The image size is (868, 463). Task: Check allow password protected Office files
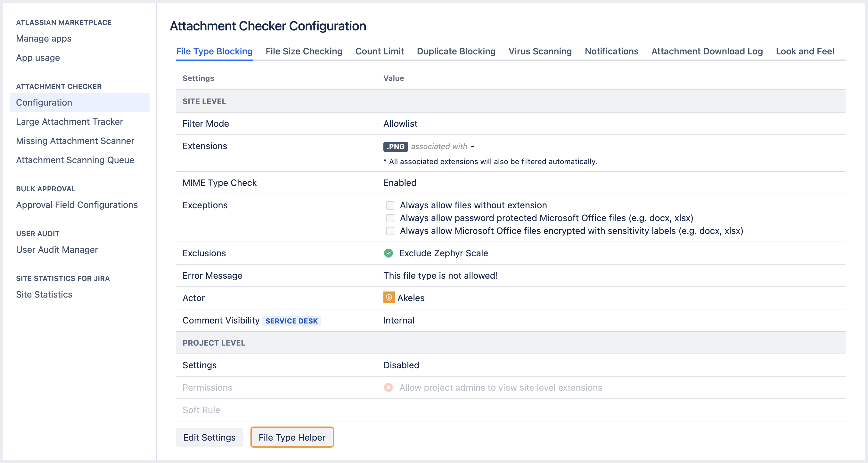pos(390,218)
